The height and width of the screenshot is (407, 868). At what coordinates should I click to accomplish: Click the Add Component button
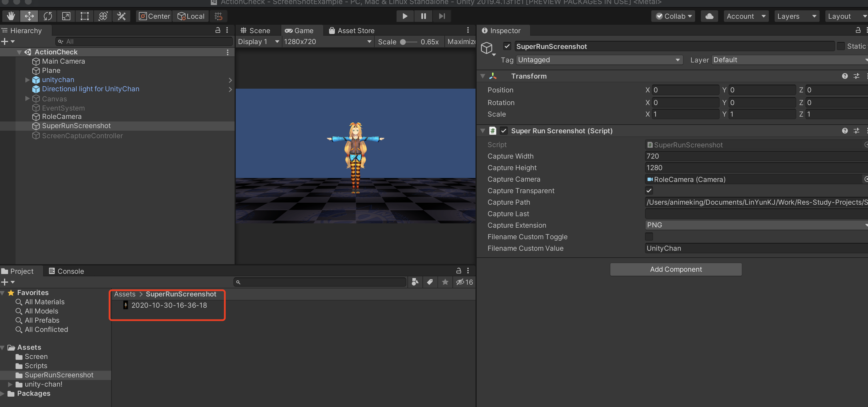[x=675, y=269]
